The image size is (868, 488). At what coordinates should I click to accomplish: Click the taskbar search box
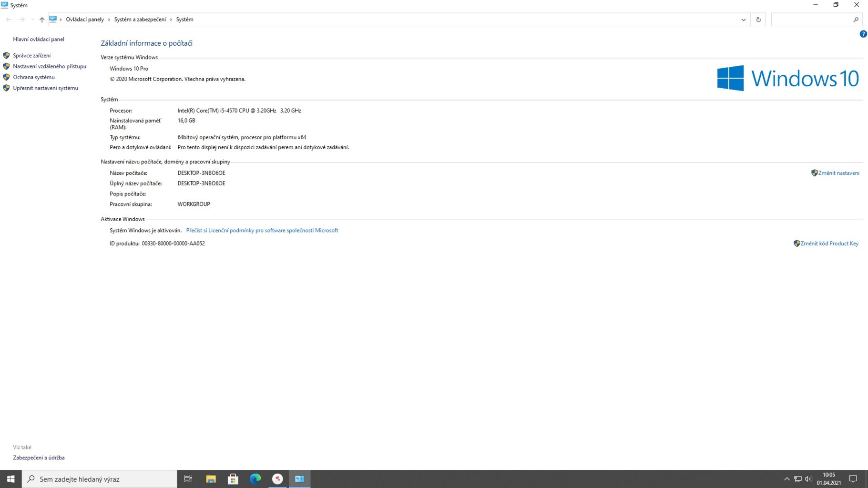click(100, 479)
